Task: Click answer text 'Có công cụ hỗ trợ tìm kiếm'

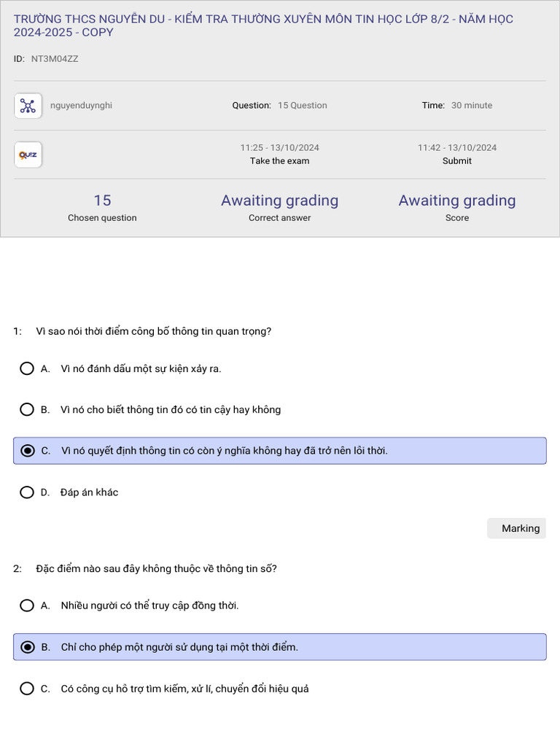Action: pyautogui.click(x=184, y=689)
